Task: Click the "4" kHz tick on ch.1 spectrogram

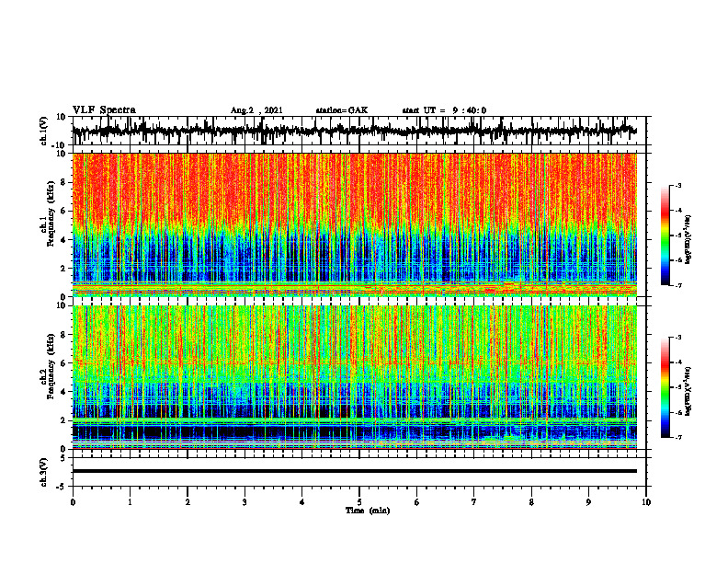Action: [x=64, y=240]
